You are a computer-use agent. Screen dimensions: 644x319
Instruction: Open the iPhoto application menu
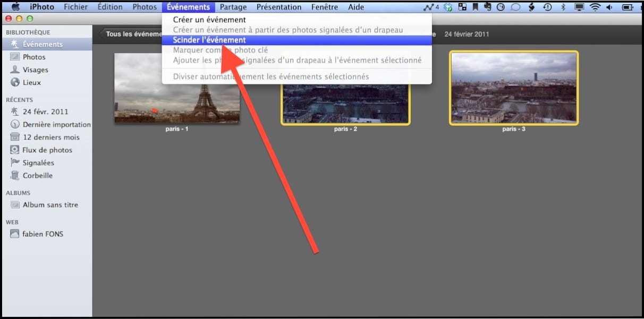(41, 7)
